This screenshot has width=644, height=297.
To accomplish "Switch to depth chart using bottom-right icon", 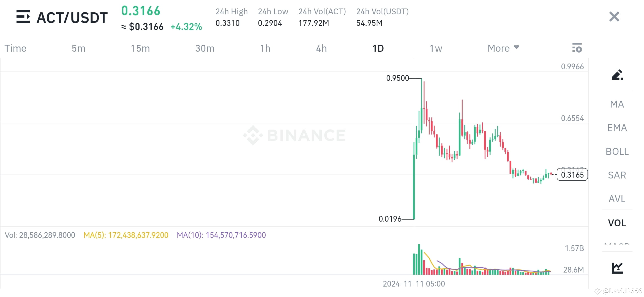I will pyautogui.click(x=617, y=267).
